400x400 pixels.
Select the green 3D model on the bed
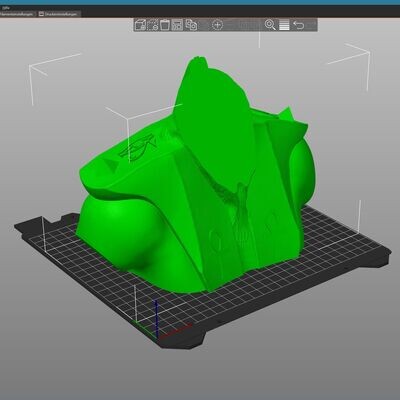197,187
